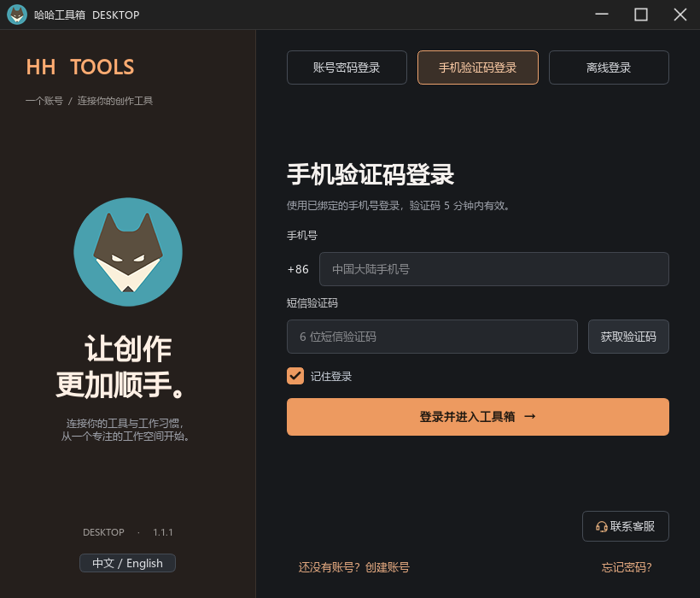Click the 手机验证码登录 heading text
700x598 pixels.
click(x=370, y=174)
